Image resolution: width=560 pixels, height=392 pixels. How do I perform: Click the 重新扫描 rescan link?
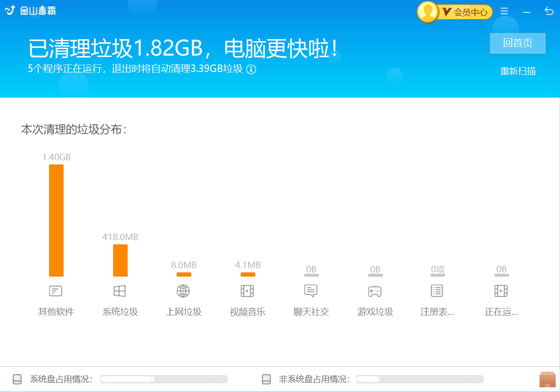pyautogui.click(x=518, y=70)
